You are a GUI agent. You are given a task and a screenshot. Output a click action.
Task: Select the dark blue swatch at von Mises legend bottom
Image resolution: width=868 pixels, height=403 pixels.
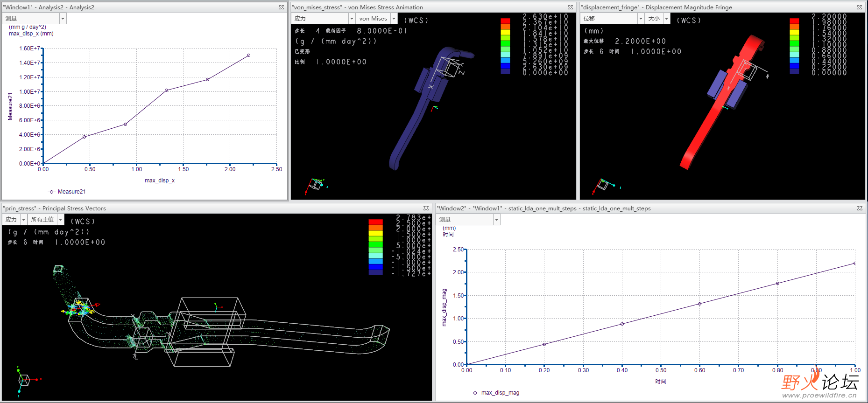(505, 71)
